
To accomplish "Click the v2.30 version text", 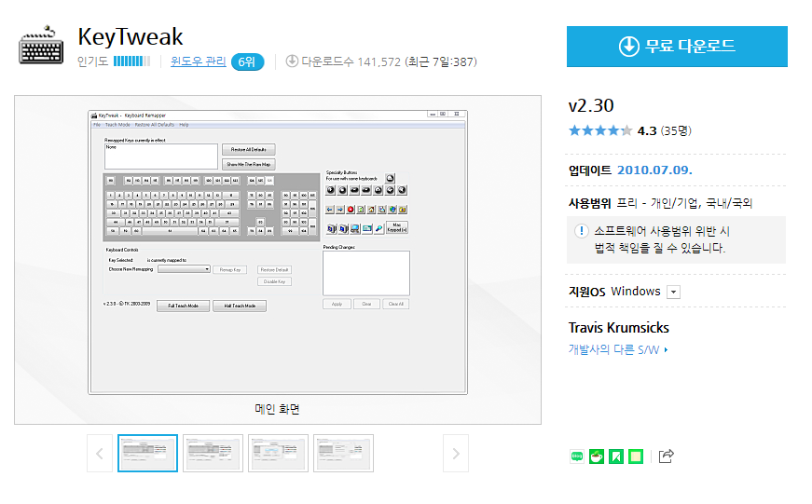I will point(591,105).
